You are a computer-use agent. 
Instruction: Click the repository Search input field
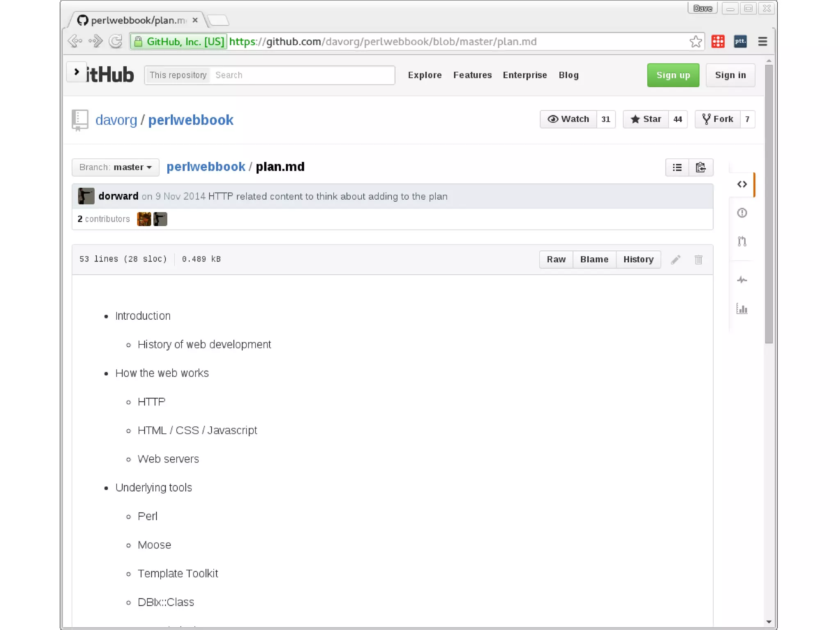pos(301,75)
